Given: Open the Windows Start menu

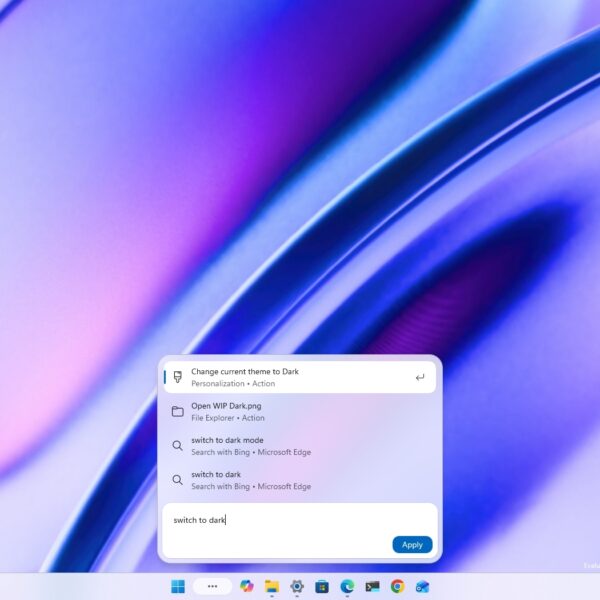Looking at the screenshot, I should [x=178, y=586].
